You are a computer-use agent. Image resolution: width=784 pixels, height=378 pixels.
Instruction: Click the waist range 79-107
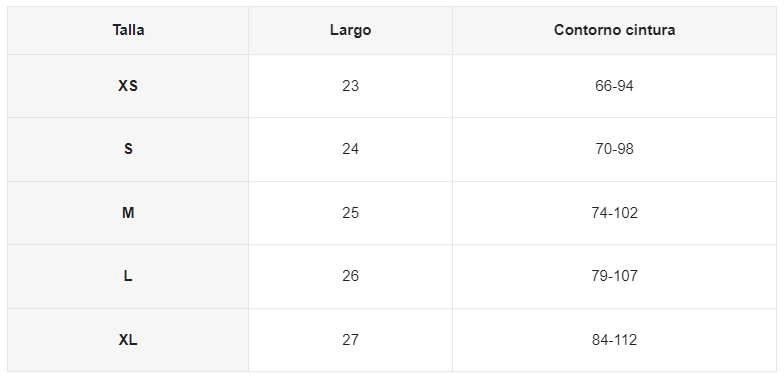(614, 276)
